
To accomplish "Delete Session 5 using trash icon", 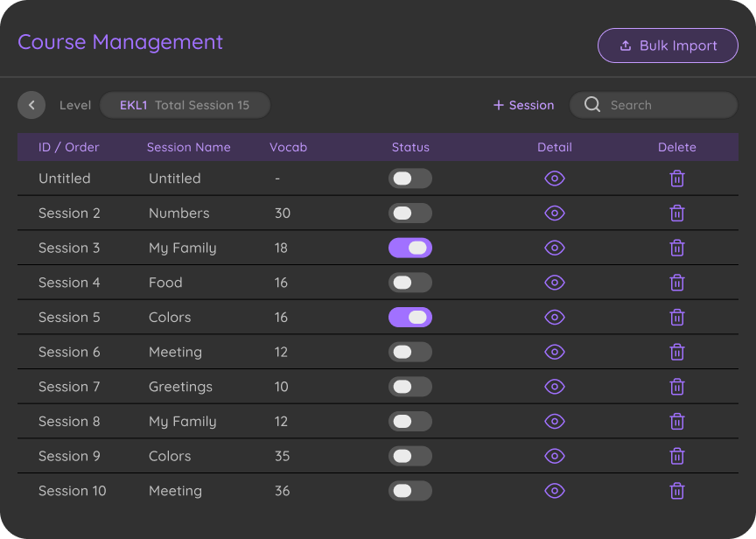I will [677, 318].
